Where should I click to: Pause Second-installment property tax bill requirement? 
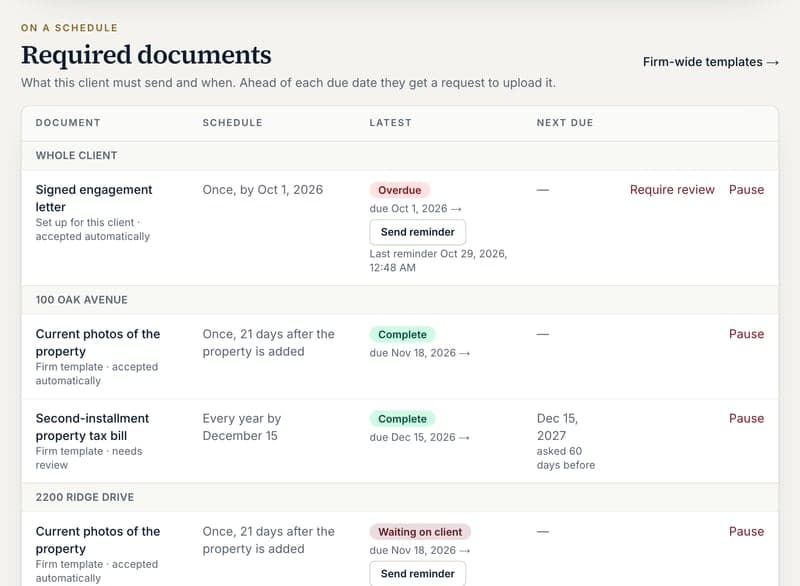pyautogui.click(x=746, y=418)
